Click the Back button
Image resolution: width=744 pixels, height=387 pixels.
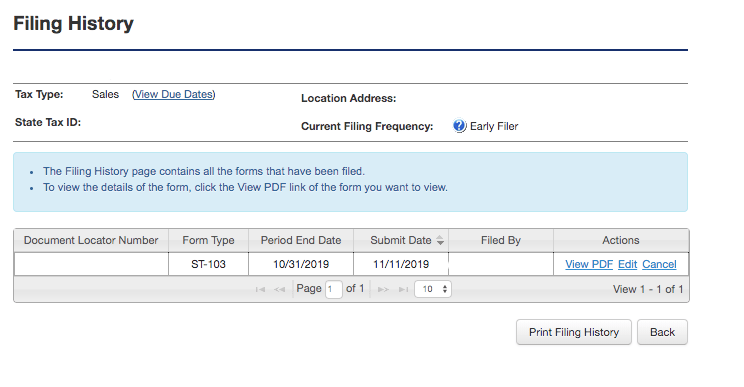tap(662, 332)
